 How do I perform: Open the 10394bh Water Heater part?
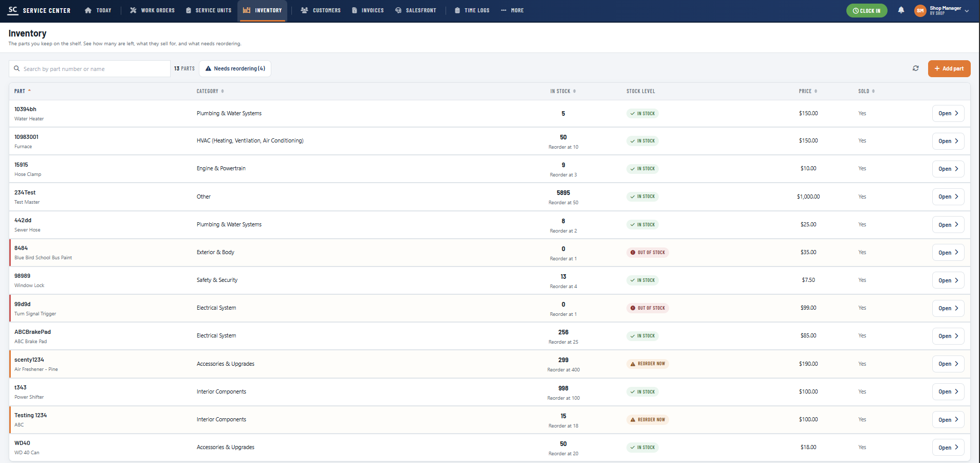click(948, 114)
